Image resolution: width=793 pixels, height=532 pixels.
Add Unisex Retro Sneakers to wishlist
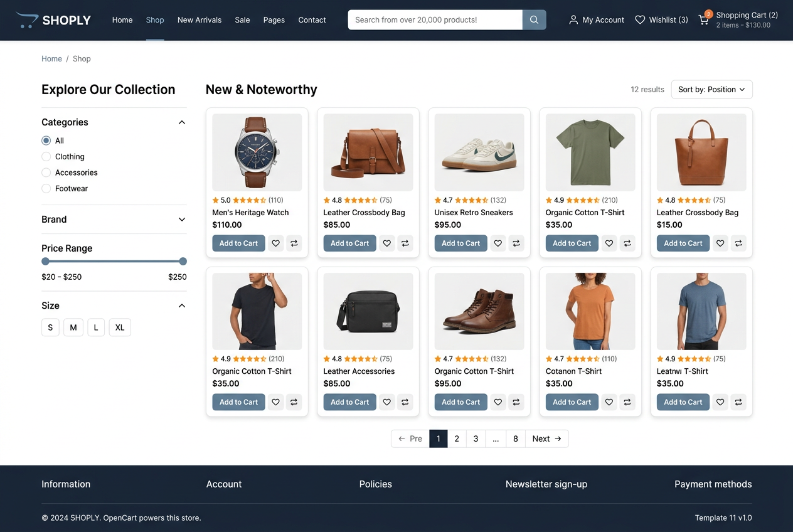click(x=498, y=243)
